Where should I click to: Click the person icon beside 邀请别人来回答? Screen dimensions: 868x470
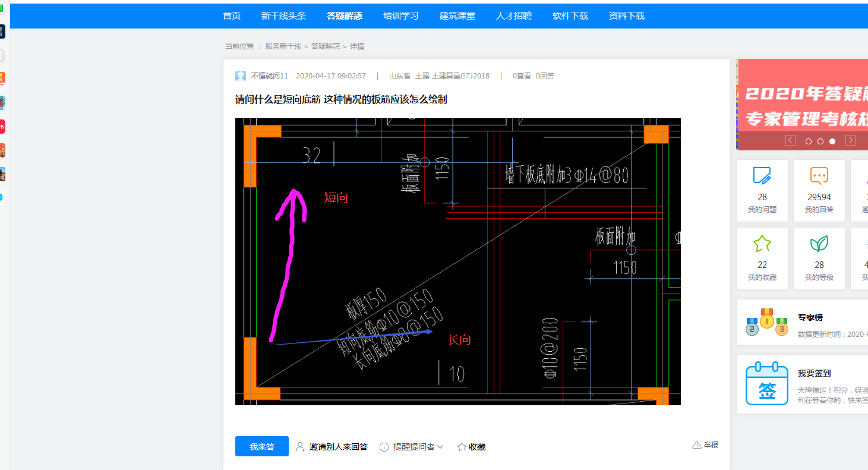[300, 447]
